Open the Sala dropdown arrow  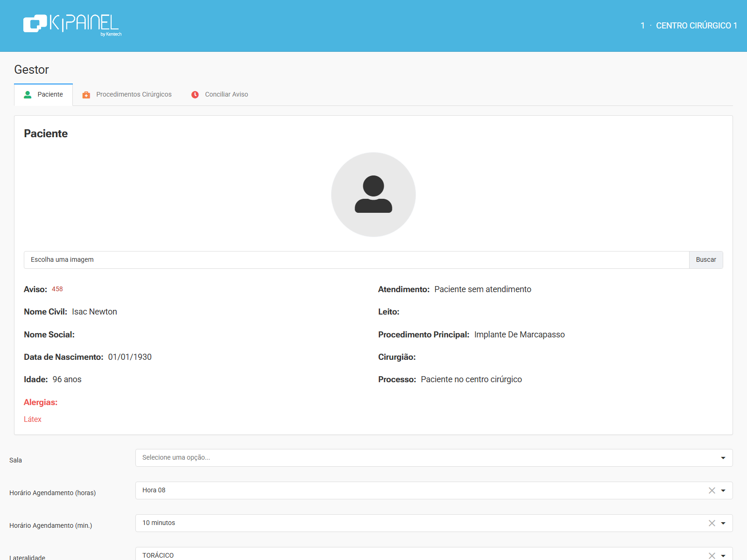723,458
